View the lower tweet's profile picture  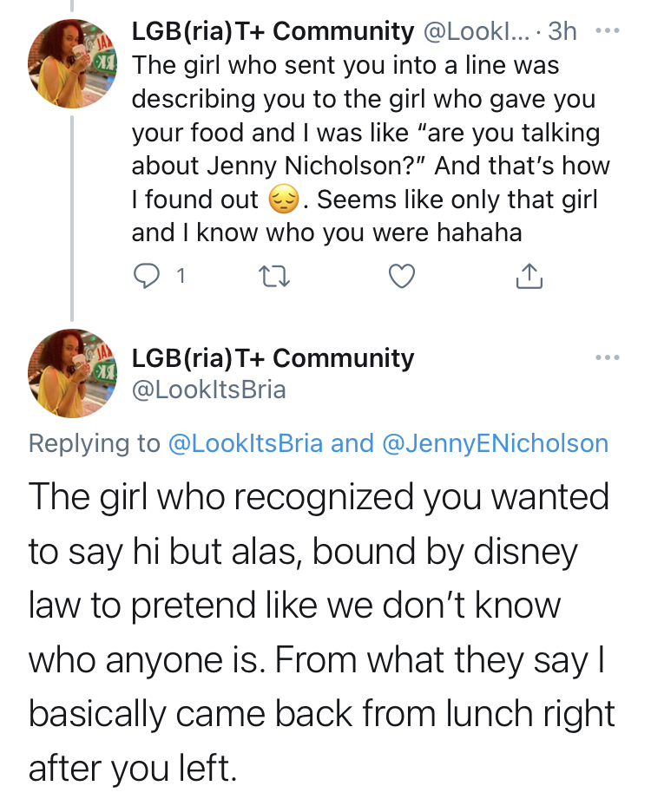(x=73, y=373)
